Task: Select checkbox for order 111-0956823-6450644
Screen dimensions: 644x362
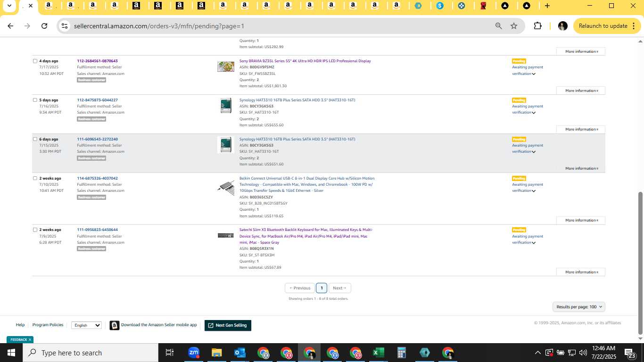Action: point(35,230)
